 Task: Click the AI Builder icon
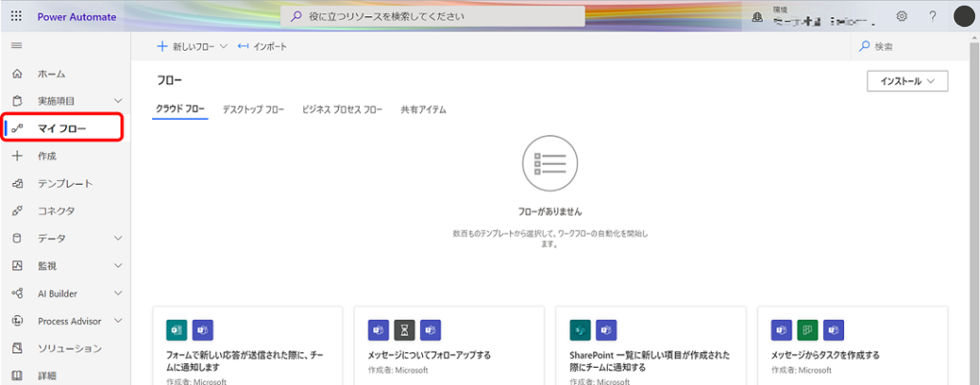[17, 293]
